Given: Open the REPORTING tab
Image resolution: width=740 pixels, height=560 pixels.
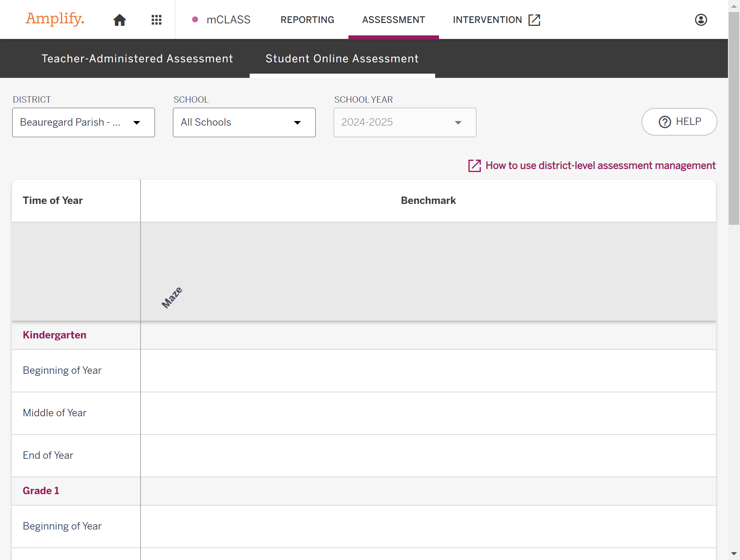Looking at the screenshot, I should 307,20.
